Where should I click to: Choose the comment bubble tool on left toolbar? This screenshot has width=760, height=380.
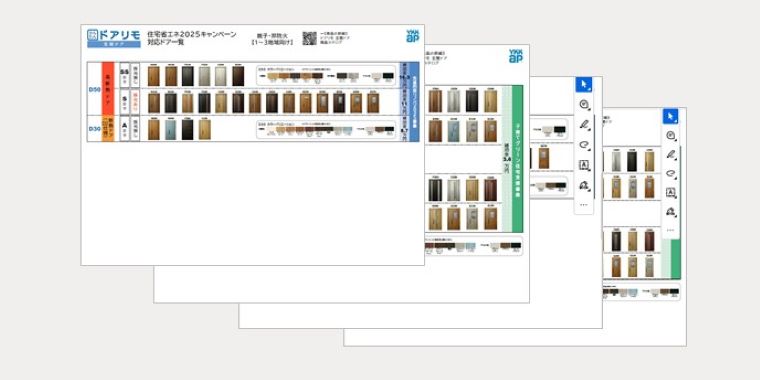coord(584,104)
